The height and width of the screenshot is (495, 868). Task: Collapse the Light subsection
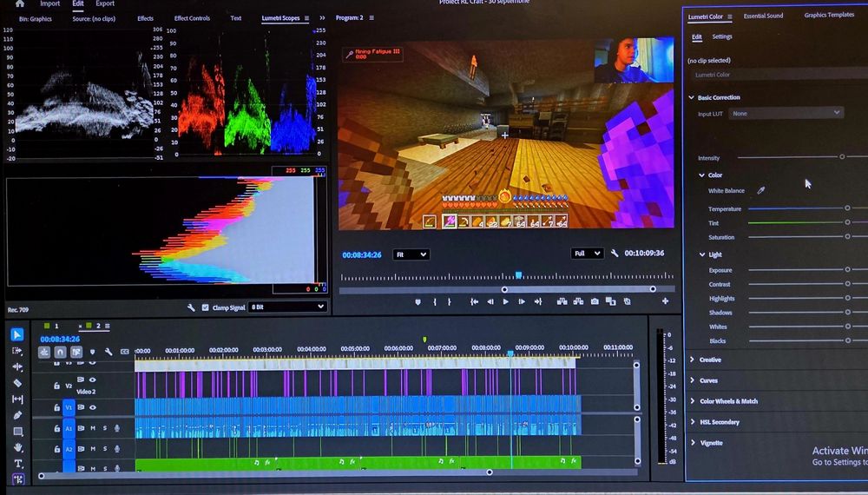coord(702,254)
